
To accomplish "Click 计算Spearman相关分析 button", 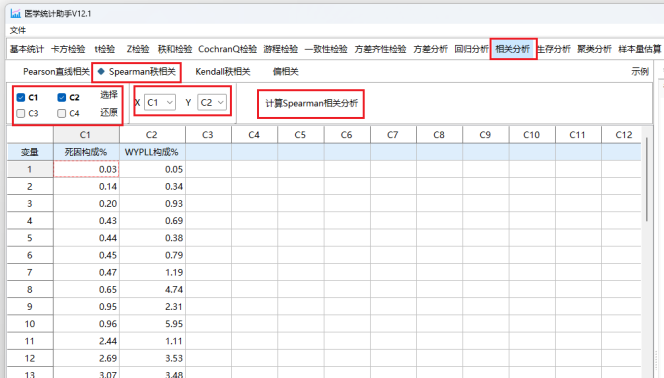I will [311, 103].
